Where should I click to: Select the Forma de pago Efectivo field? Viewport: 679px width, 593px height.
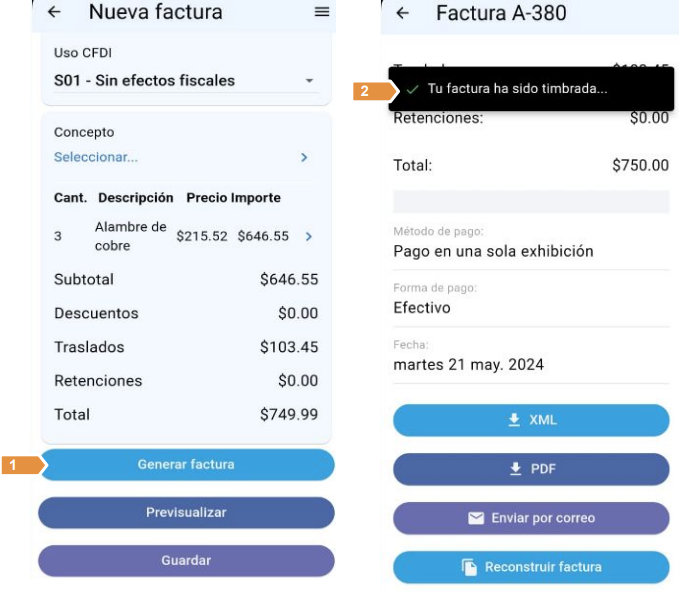[530, 300]
